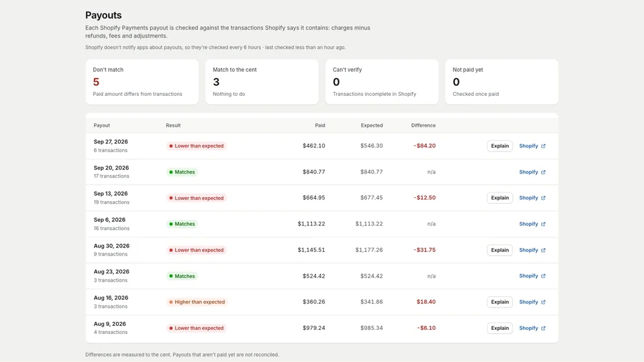This screenshot has height=362, width=644.
Task: Click the -$12.50 difference value
Action: [x=425, y=198]
